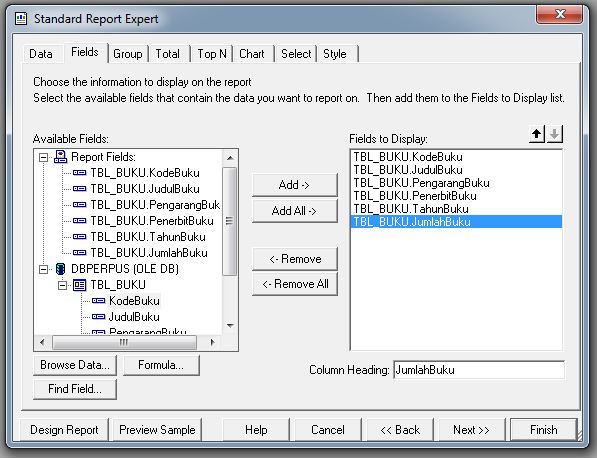Click the Formula... button

coord(161,365)
